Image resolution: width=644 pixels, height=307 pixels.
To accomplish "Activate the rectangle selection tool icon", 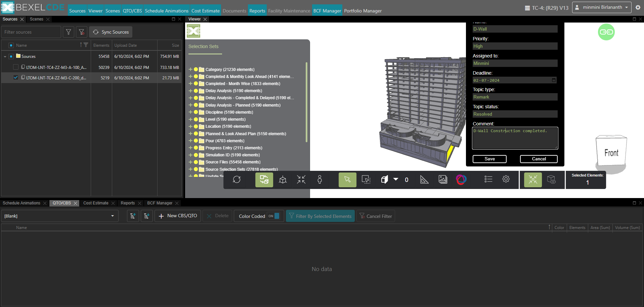I will point(366,180).
